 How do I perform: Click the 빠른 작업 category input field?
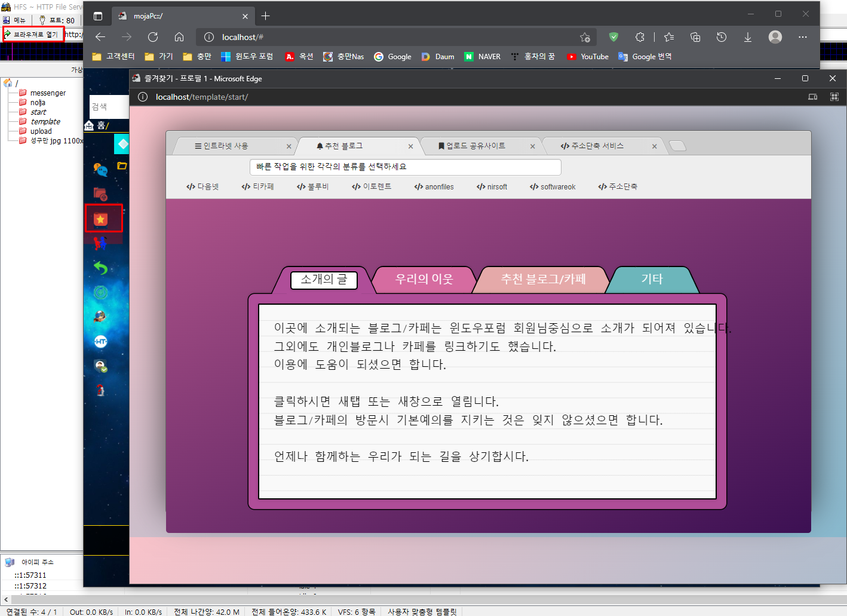pyautogui.click(x=405, y=167)
